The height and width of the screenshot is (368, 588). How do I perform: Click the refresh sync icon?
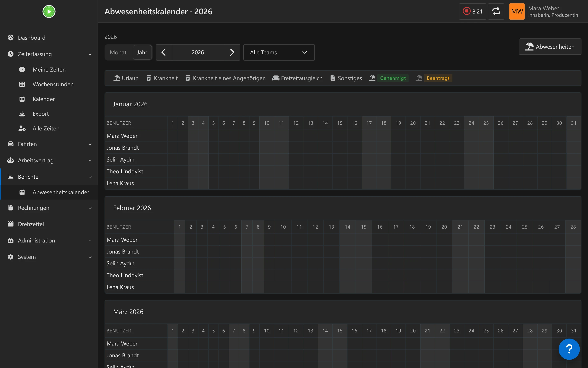point(496,11)
